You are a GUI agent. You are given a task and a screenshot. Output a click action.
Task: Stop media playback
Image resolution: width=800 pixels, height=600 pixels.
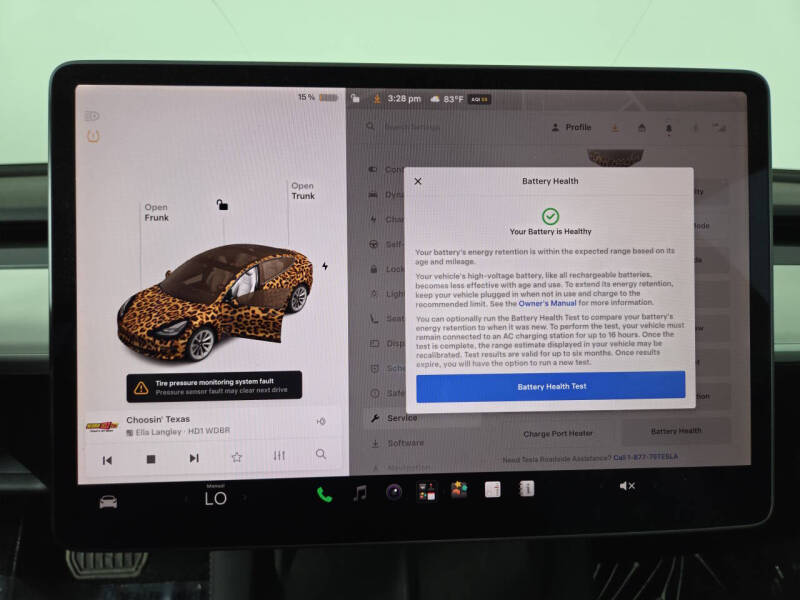(151, 459)
